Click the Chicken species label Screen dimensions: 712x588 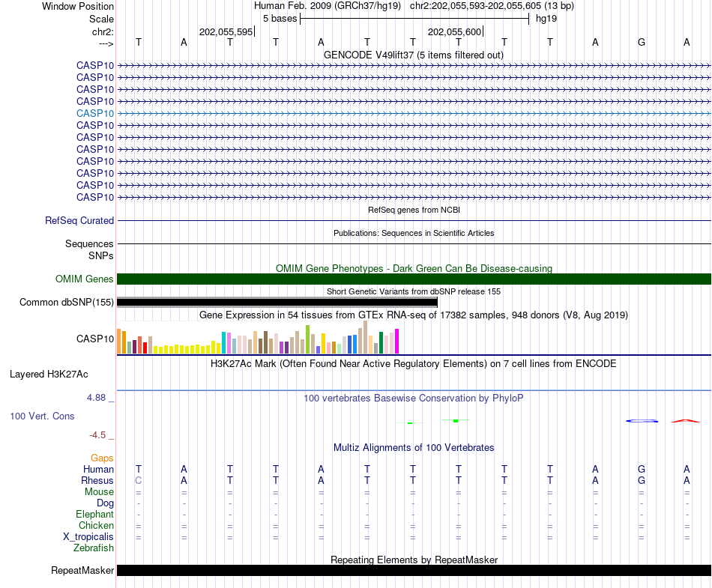(96, 525)
